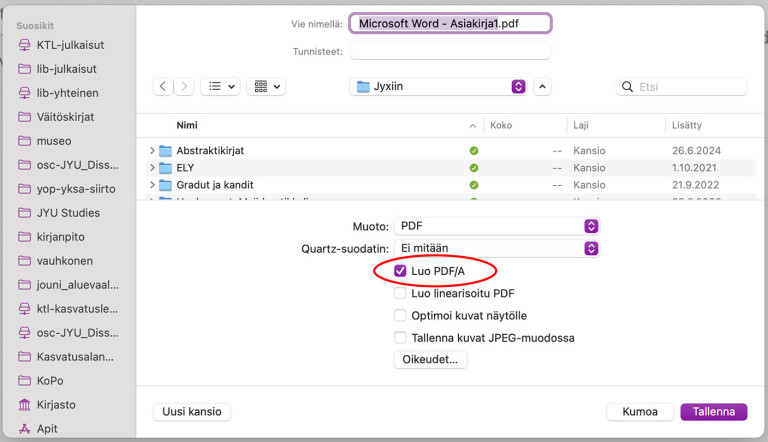Enable Optimoi kuvat näytölle checkbox
This screenshot has width=768, height=442.
[x=401, y=316]
